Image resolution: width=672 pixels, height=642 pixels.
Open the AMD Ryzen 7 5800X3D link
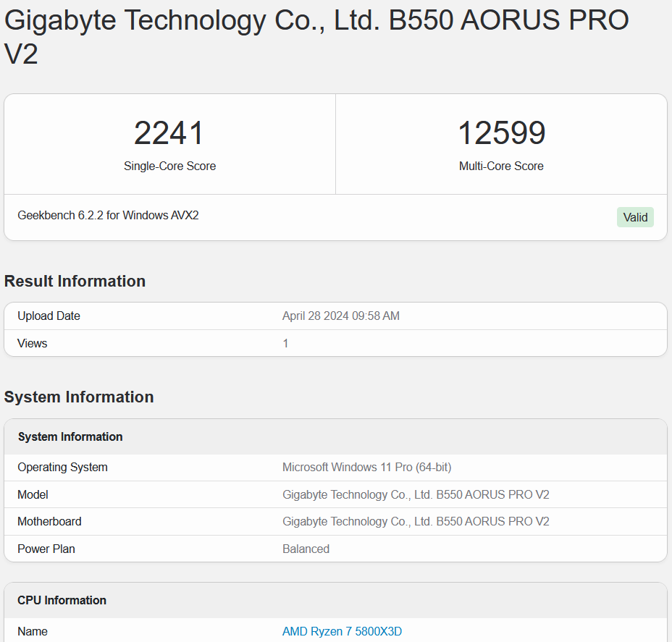[x=342, y=631]
